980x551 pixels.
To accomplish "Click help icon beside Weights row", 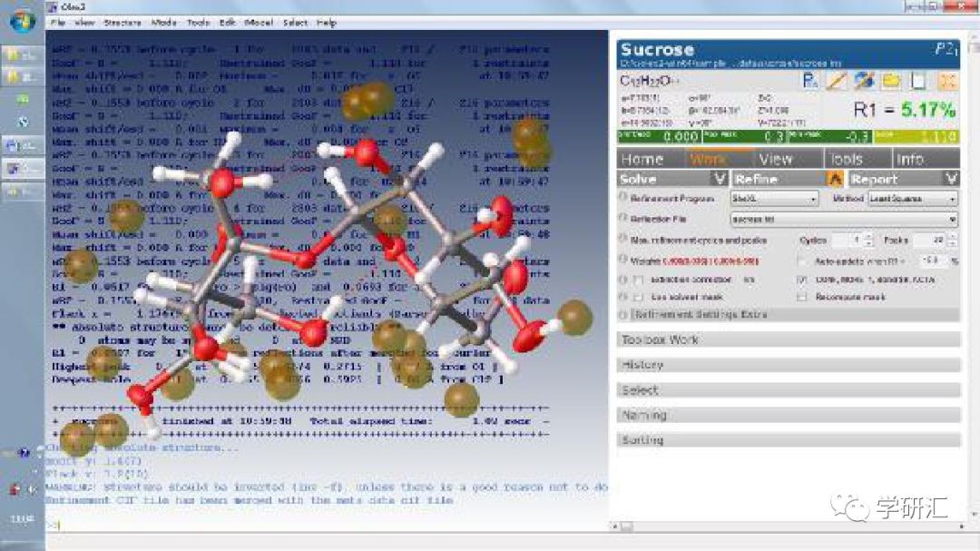I will tap(623, 259).
